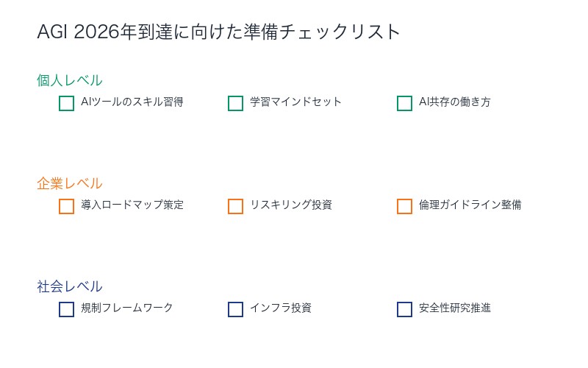Mark the 倫理ガイドライン整備 checkbox

coord(404,206)
